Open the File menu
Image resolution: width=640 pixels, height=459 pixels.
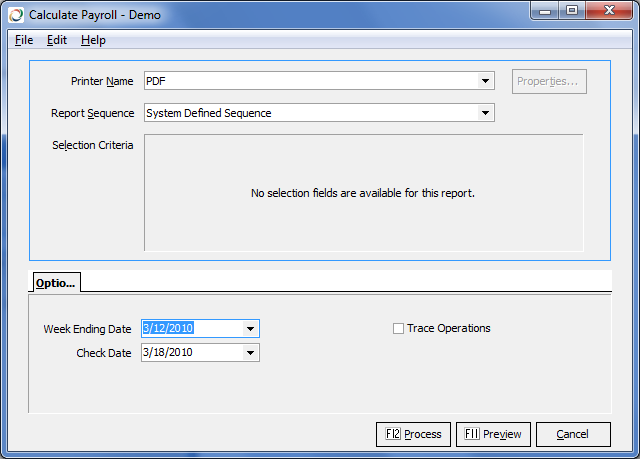(24, 40)
